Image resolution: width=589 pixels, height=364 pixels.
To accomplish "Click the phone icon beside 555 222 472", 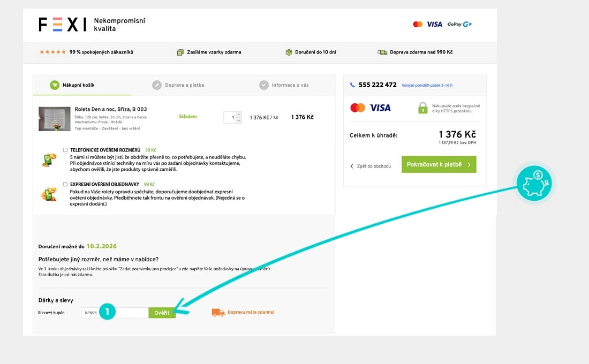I will tap(352, 85).
